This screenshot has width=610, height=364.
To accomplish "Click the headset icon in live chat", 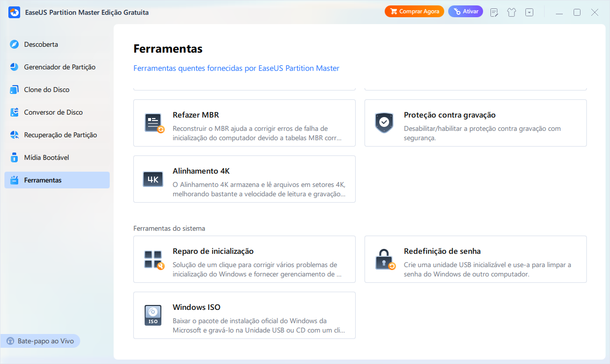I will [x=10, y=341].
